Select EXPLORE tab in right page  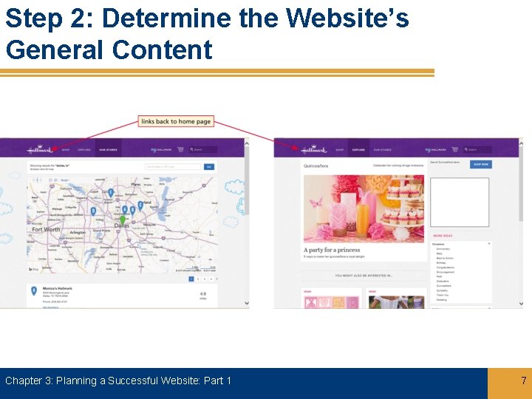tap(358, 149)
